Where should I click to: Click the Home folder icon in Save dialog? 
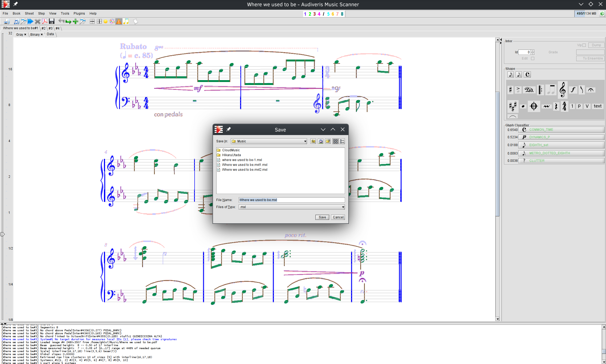[321, 141]
